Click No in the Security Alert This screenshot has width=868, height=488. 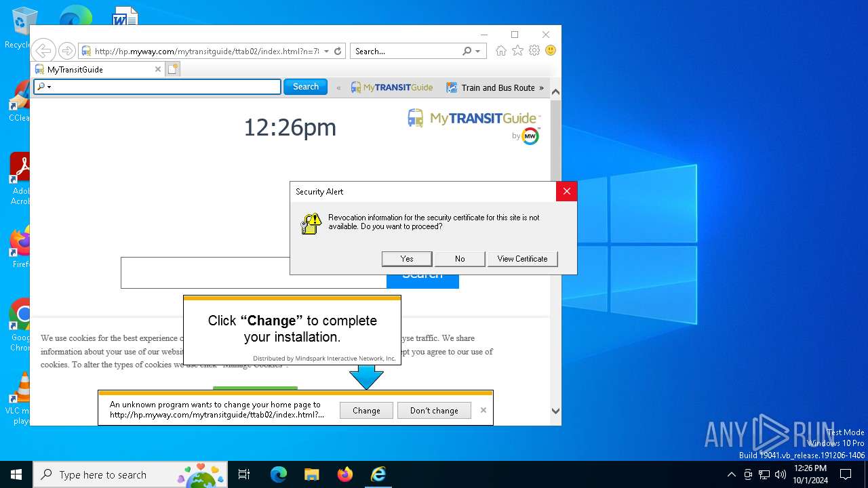[x=460, y=259]
